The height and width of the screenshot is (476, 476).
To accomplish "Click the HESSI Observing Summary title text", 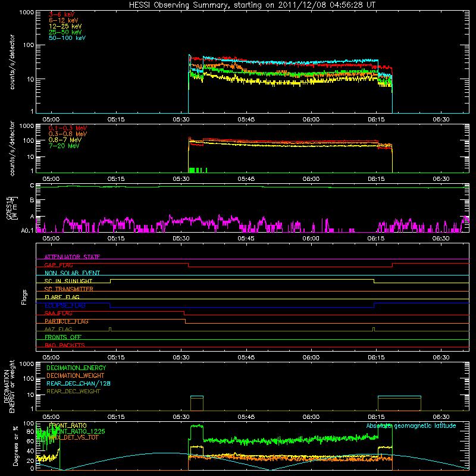I will pos(252,5).
